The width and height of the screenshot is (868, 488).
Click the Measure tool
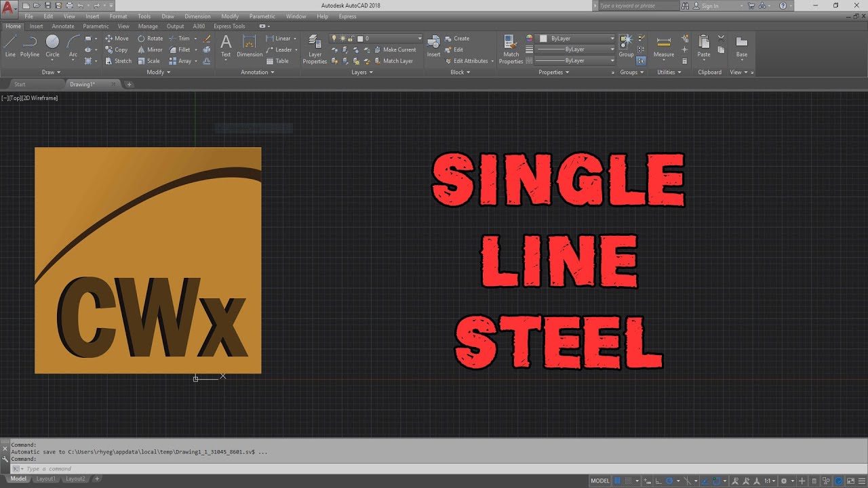coord(664,45)
